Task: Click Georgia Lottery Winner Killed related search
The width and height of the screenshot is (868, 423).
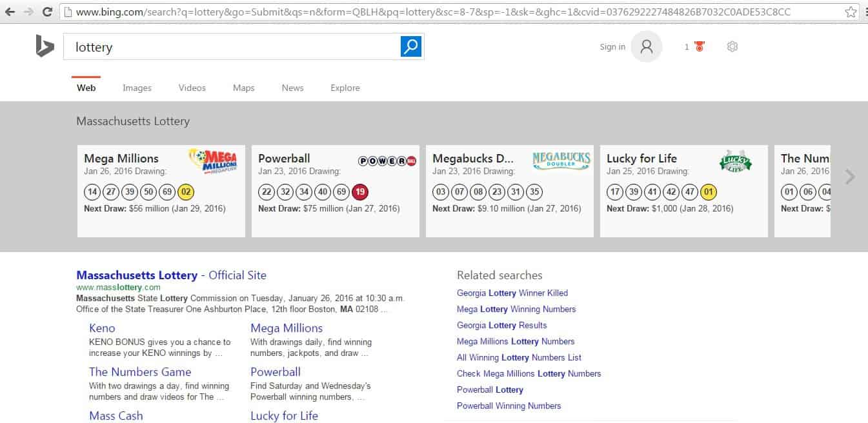Action: click(512, 293)
